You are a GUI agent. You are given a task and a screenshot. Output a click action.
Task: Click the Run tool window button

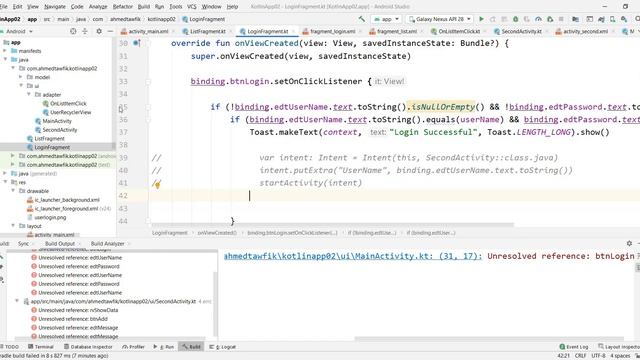click(x=164, y=347)
